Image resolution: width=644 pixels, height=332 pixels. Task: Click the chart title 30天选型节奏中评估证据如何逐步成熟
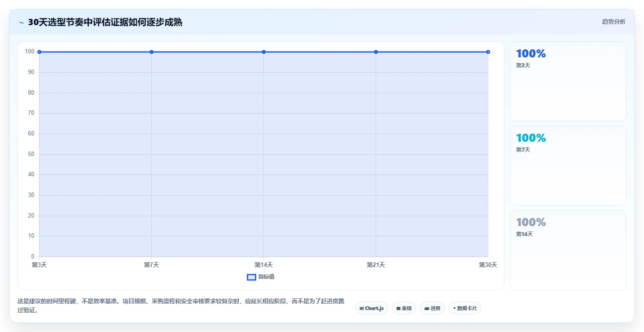[x=105, y=22]
